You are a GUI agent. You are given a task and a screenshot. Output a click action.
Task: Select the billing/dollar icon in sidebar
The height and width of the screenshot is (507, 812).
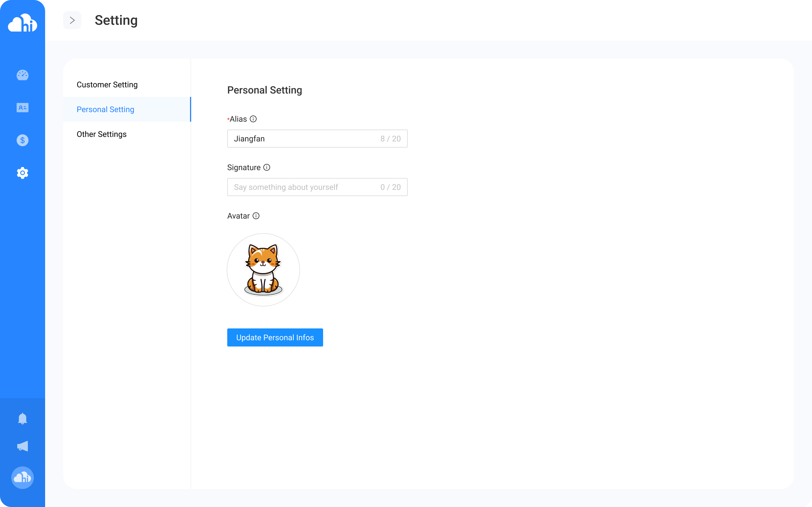click(x=22, y=140)
